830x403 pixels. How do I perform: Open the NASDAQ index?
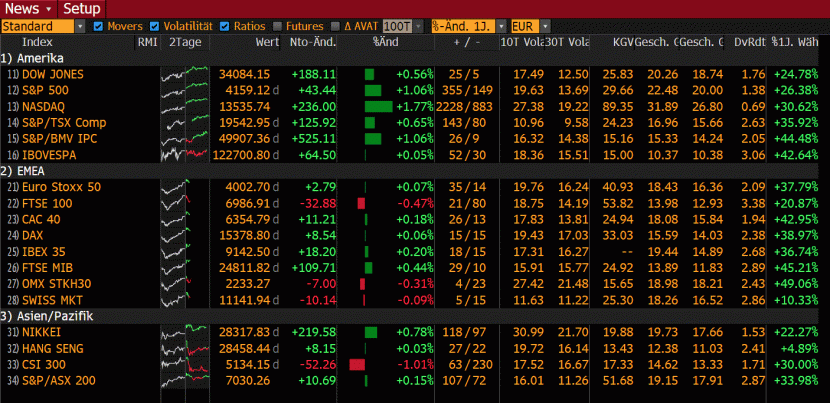43,106
